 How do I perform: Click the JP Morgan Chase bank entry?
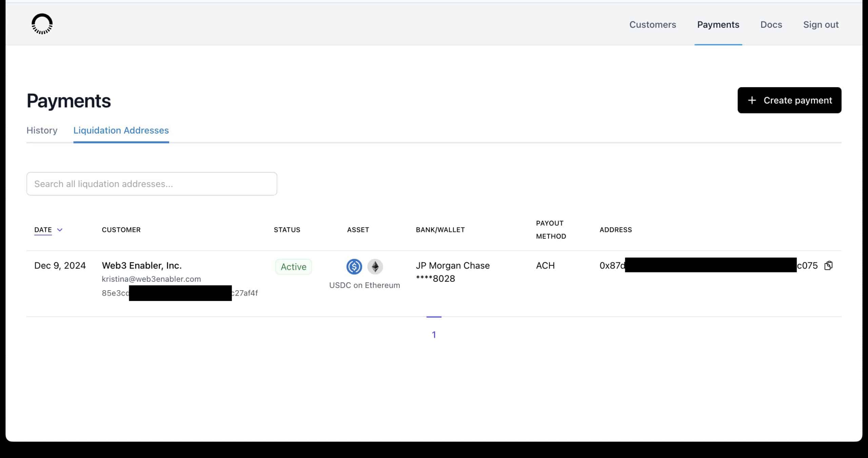click(x=453, y=265)
